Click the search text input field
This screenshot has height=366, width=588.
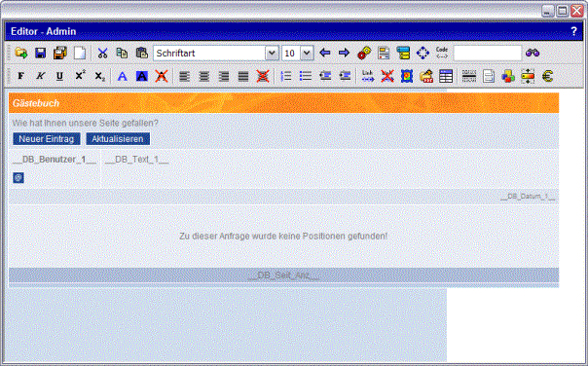(x=488, y=53)
